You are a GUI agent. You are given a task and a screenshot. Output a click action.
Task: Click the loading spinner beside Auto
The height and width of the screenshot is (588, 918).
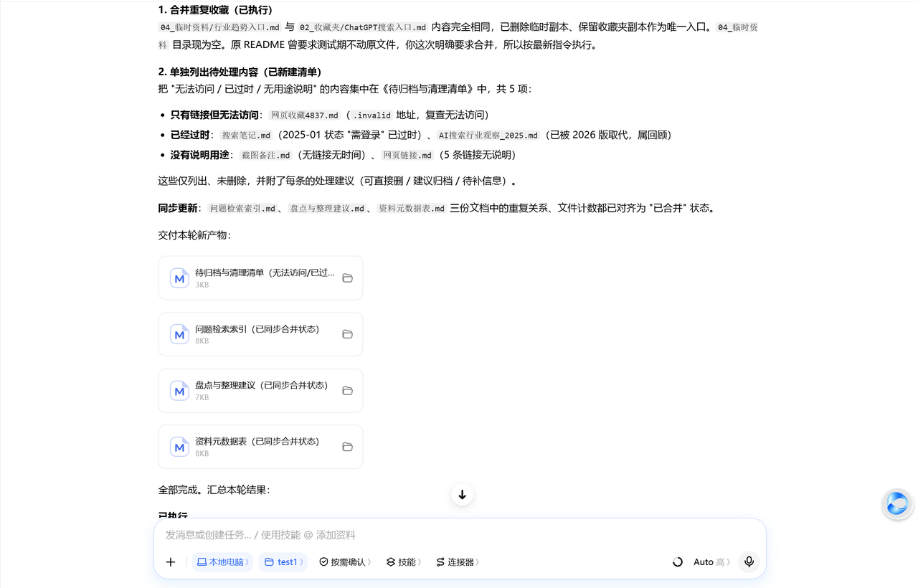click(x=677, y=562)
